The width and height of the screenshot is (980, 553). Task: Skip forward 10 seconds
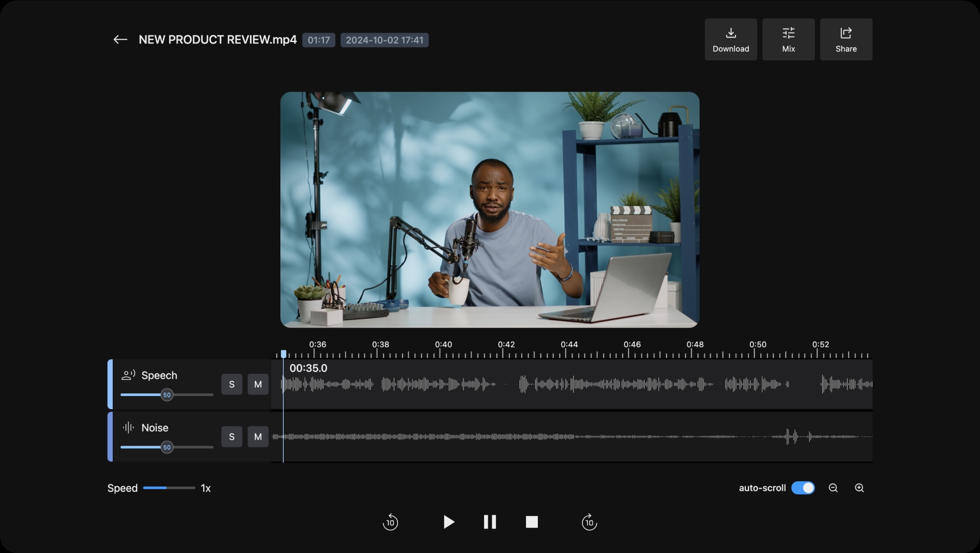pos(589,522)
